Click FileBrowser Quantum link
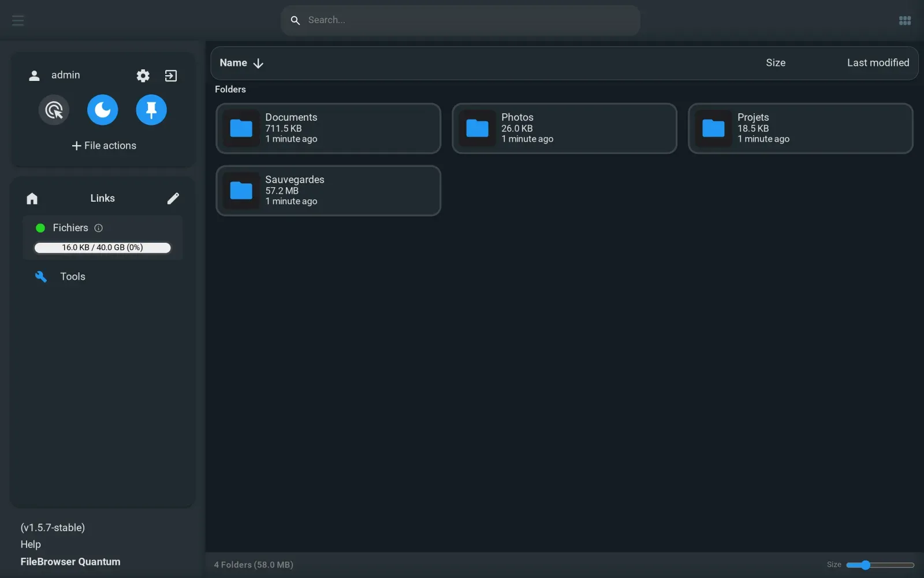Viewport: 924px width, 578px height. click(x=70, y=562)
